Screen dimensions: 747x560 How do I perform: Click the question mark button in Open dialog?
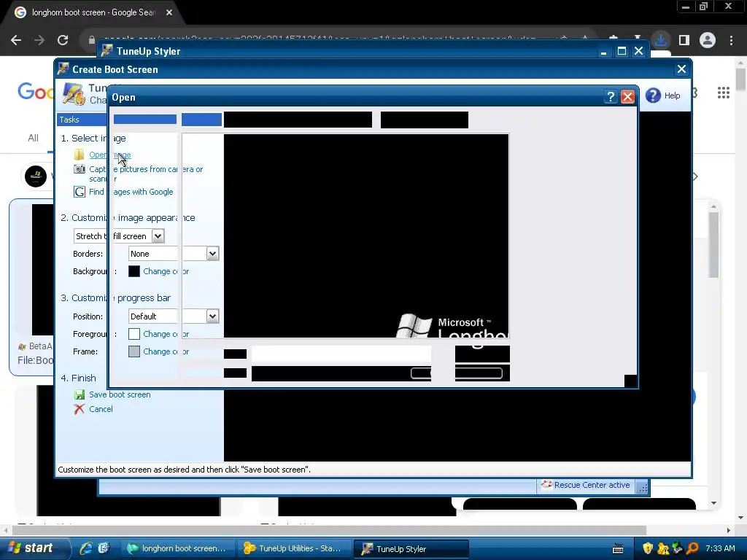(611, 97)
